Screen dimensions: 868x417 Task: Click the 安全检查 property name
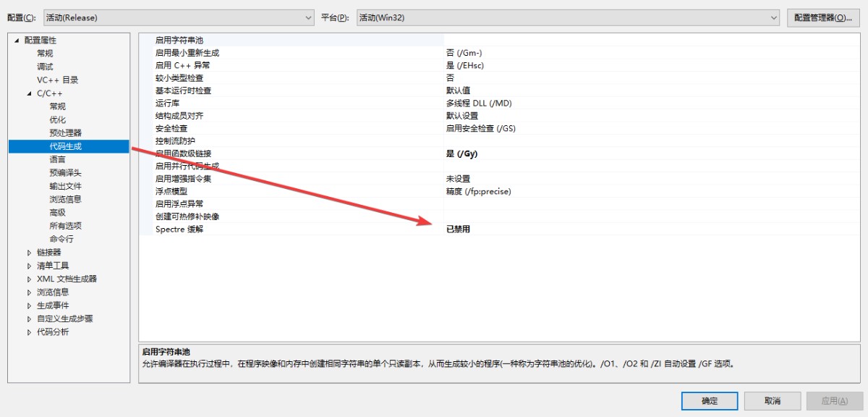tap(171, 128)
